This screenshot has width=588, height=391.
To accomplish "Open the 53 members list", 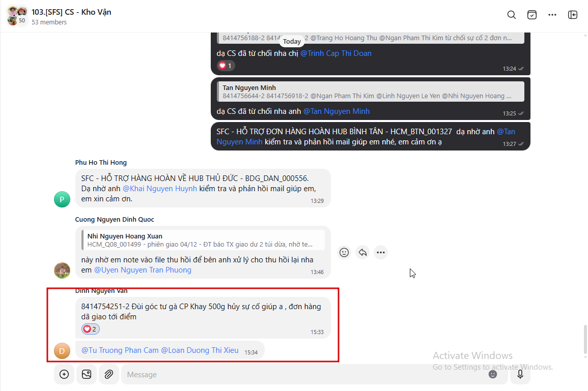I will (49, 22).
